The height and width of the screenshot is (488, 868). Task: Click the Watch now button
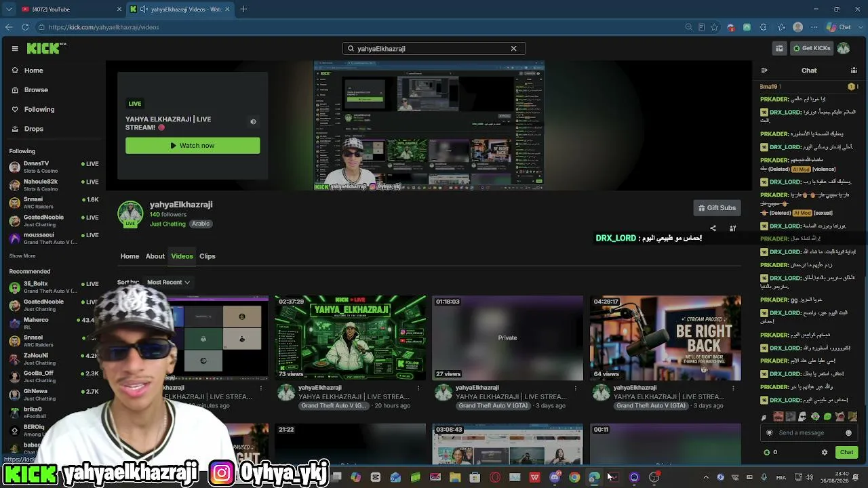[193, 146]
